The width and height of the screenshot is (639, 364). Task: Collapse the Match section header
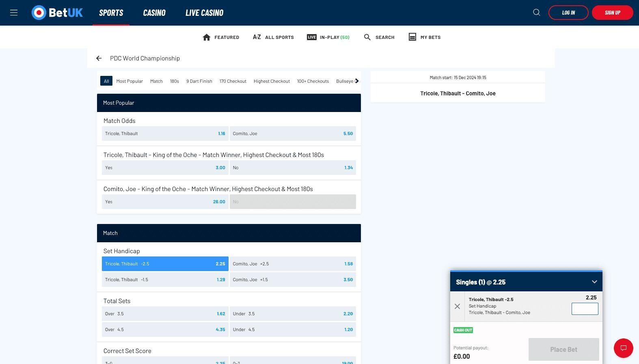click(229, 233)
